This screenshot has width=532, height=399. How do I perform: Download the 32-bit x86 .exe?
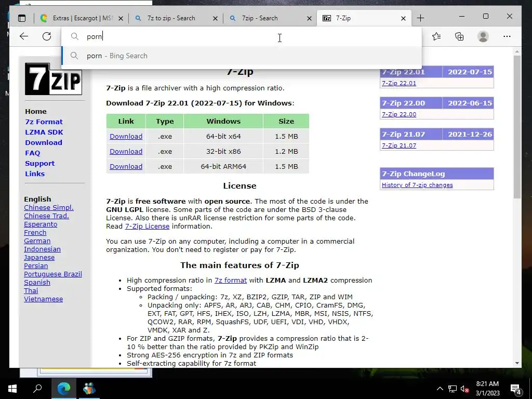point(126,151)
